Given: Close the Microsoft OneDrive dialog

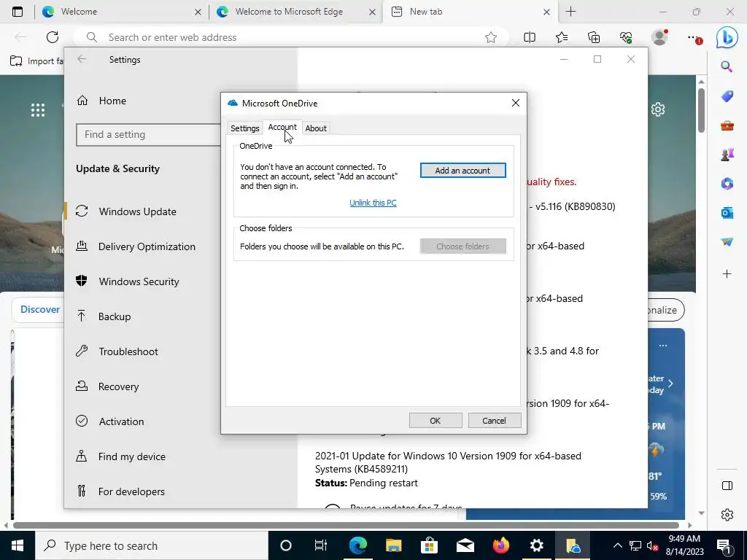Looking at the screenshot, I should pos(516,103).
